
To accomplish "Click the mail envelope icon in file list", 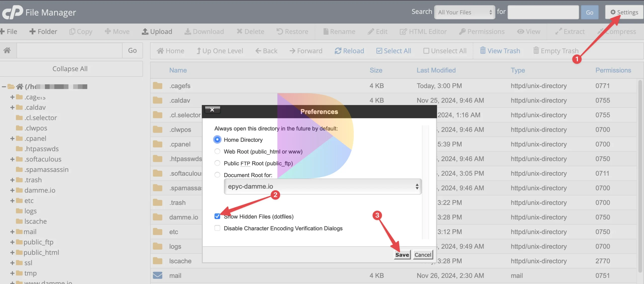I will coord(157,275).
